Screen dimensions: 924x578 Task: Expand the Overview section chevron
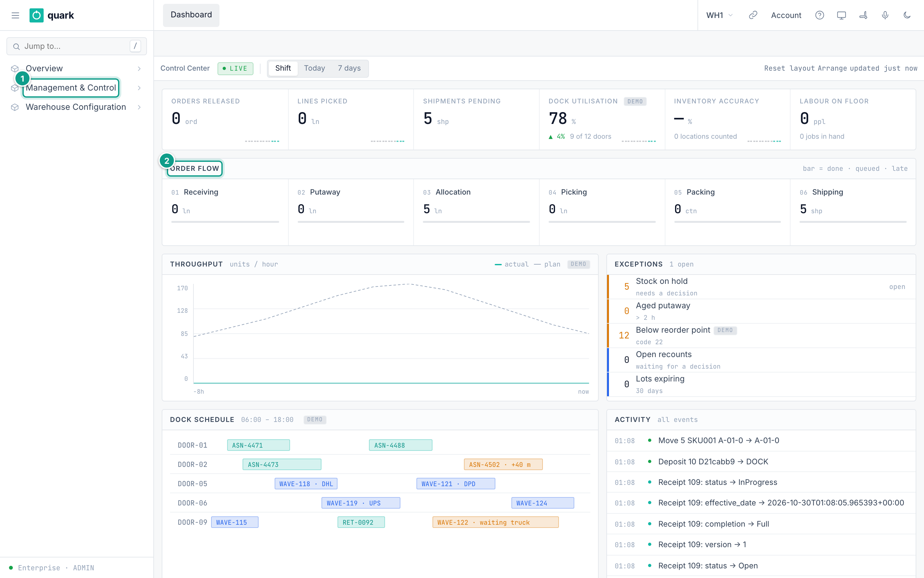point(139,68)
